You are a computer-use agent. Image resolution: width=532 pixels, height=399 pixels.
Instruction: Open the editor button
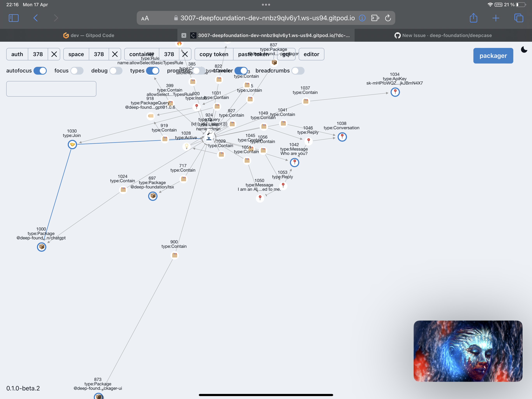[311, 54]
